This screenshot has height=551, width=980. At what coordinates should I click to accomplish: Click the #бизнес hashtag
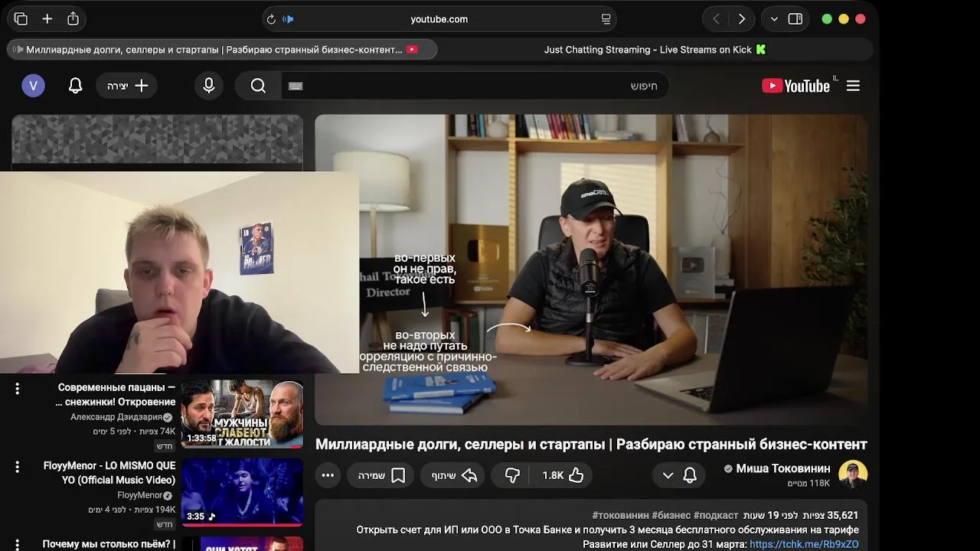pos(671,516)
